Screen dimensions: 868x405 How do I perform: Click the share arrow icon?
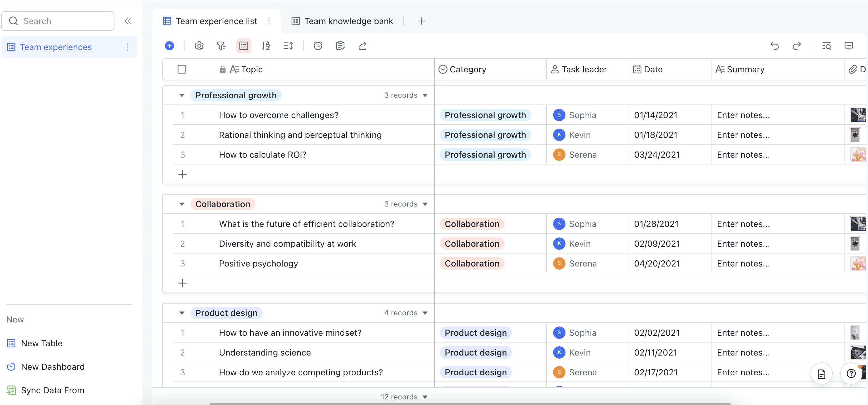(x=363, y=46)
